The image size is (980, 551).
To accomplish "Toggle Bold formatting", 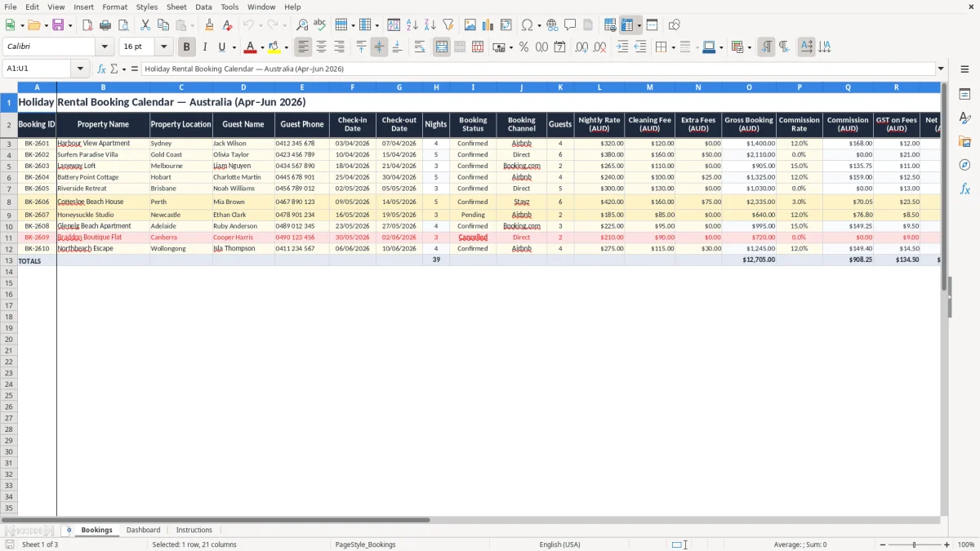I will [187, 47].
